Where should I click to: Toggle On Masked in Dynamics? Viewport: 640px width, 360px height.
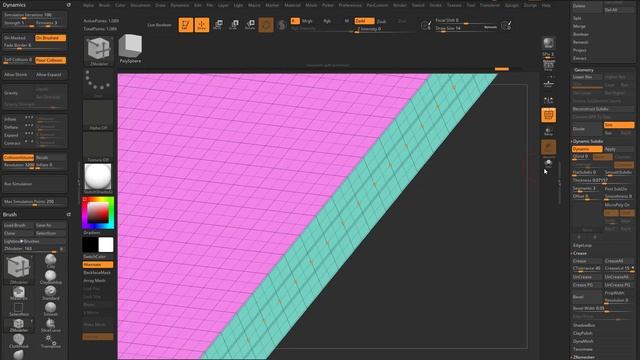pyautogui.click(x=18, y=38)
